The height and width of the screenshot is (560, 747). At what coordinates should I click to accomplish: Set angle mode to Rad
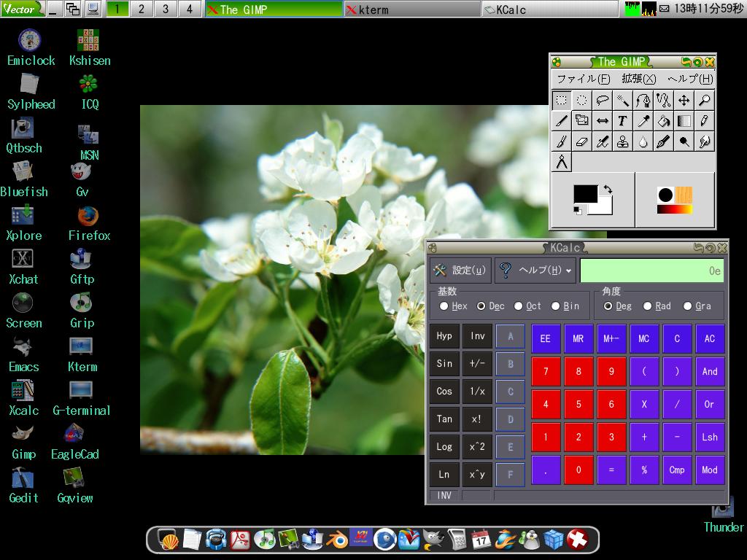(x=647, y=306)
